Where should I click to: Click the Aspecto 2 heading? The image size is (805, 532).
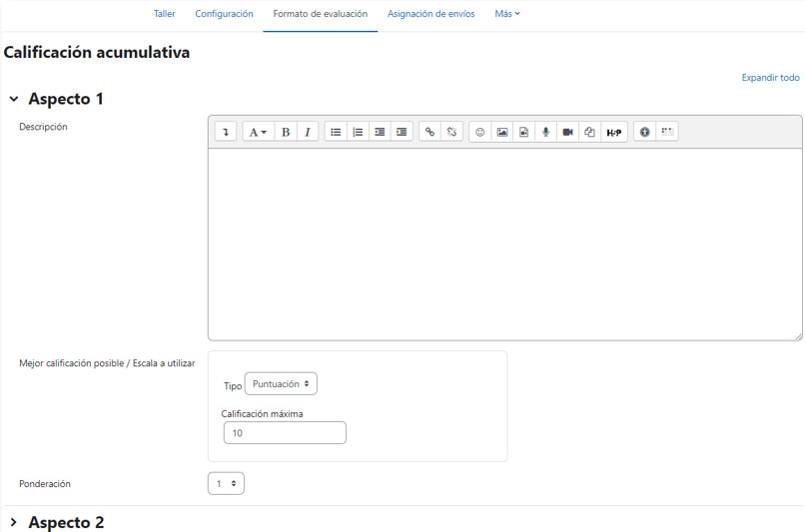pyautogui.click(x=66, y=522)
